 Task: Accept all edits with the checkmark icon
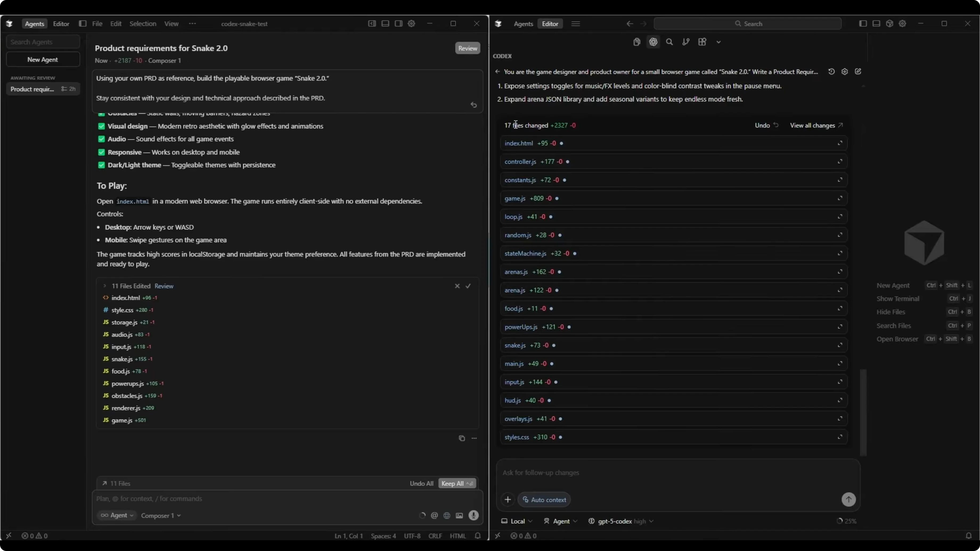point(468,286)
